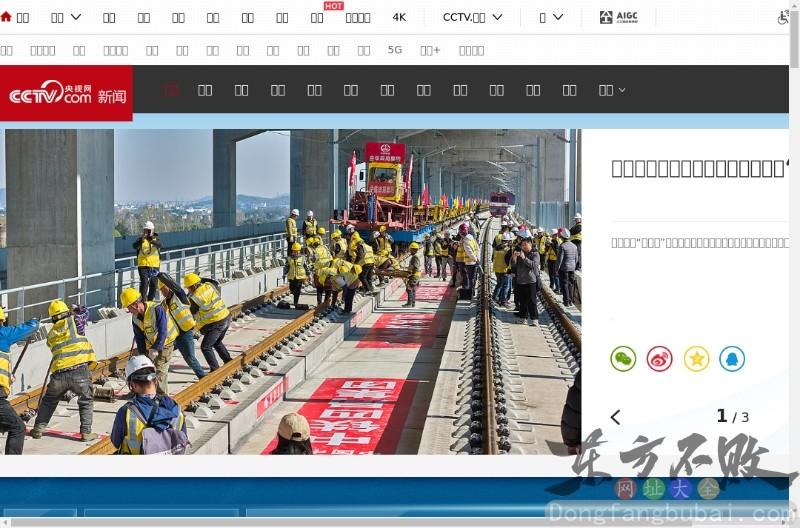Open the dropdown left of the AIGC logo
The height and width of the screenshot is (528, 800).
551,17
